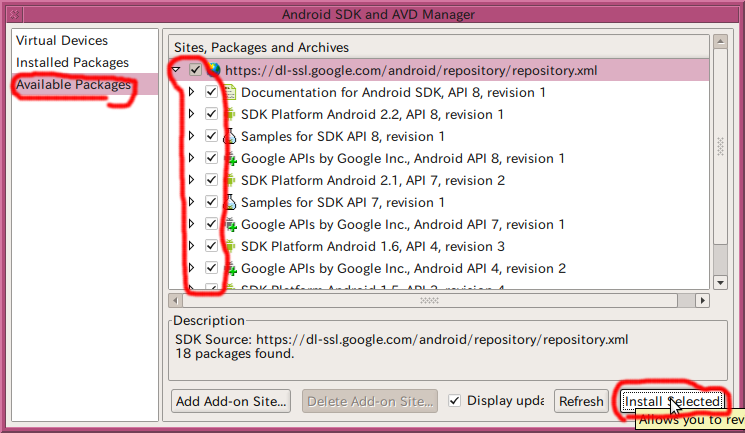Click the '18 packages found.' description text

235,354
